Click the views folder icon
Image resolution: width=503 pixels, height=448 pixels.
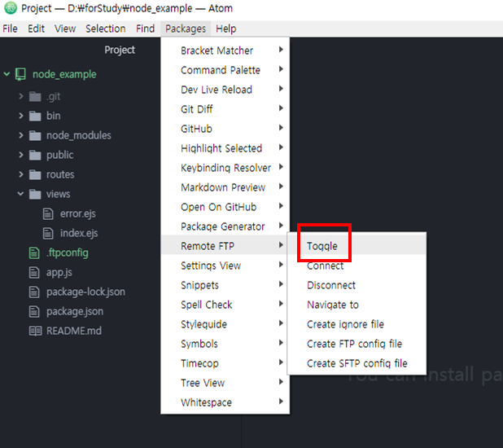click(x=35, y=195)
